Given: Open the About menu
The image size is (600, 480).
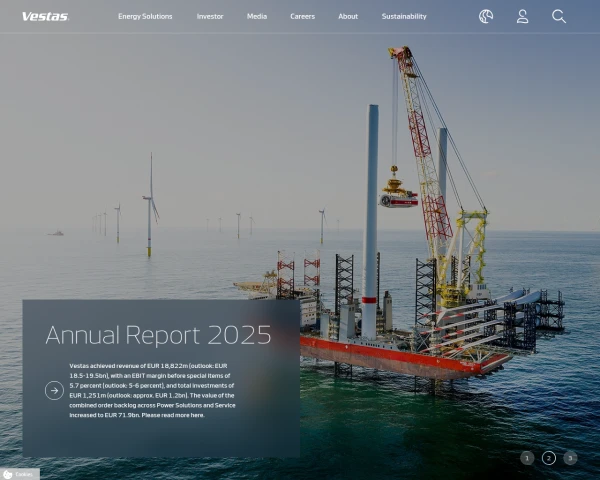Looking at the screenshot, I should [348, 17].
